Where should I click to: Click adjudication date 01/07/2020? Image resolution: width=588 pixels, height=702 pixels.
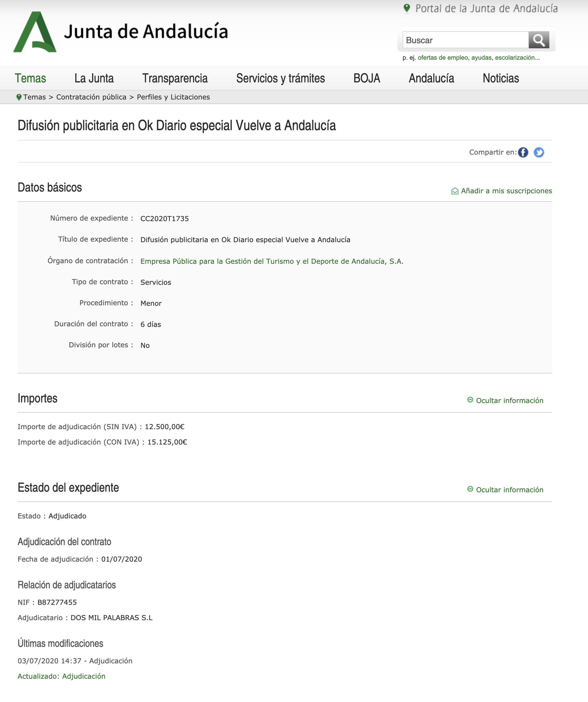(122, 559)
